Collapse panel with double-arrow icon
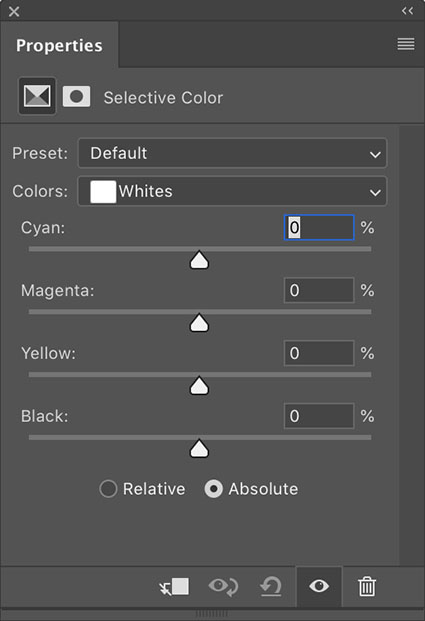Viewport: 425px width, 621px height. (x=408, y=11)
